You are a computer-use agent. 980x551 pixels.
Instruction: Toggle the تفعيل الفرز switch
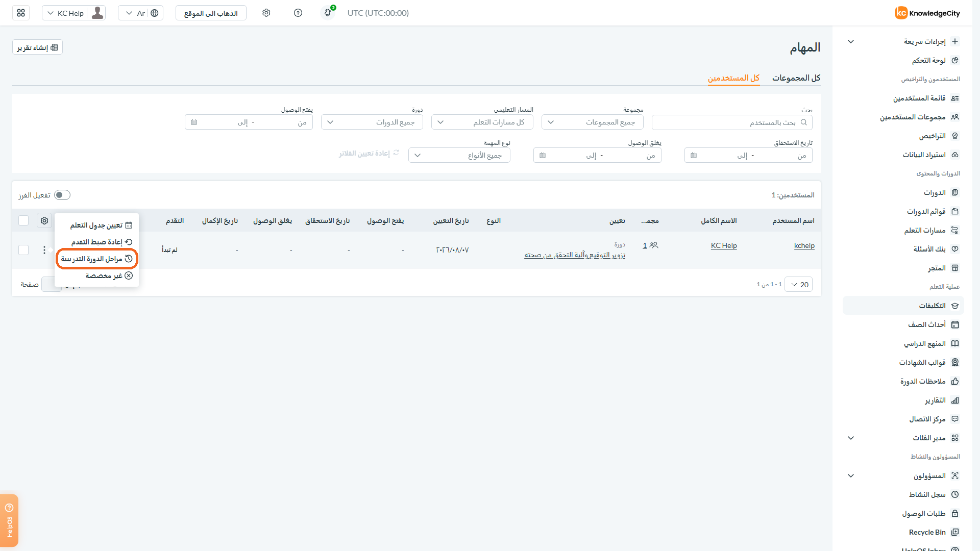(62, 195)
